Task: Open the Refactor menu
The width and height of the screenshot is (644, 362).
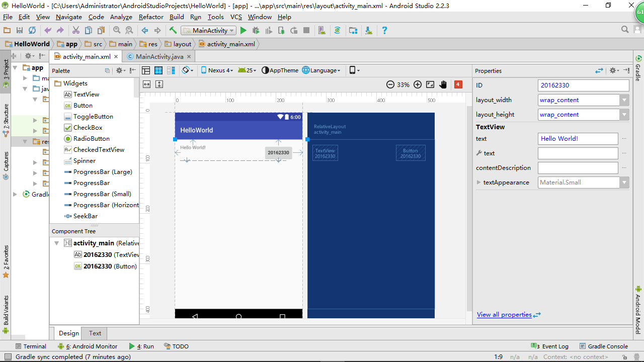Action: click(151, 17)
